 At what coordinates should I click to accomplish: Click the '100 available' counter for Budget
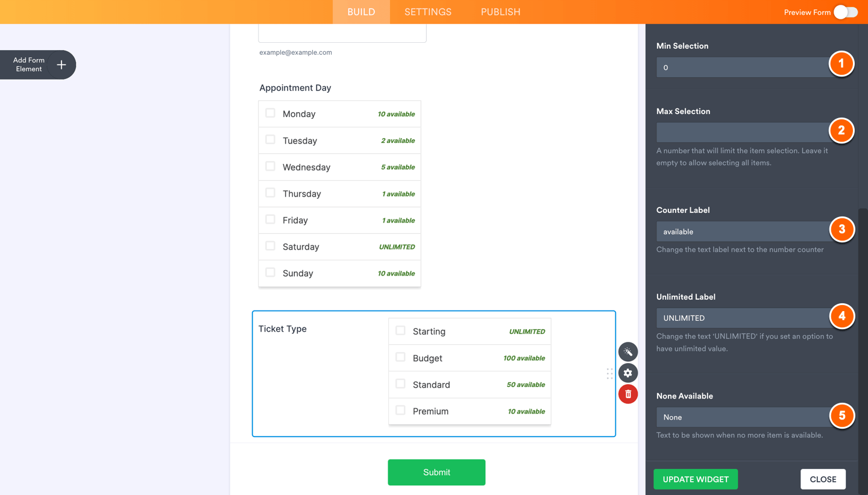tap(524, 358)
